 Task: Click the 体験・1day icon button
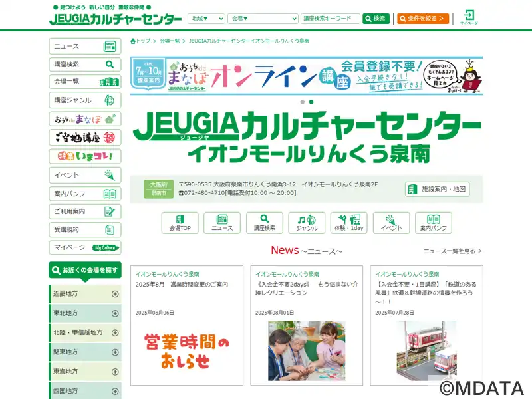[348, 223]
